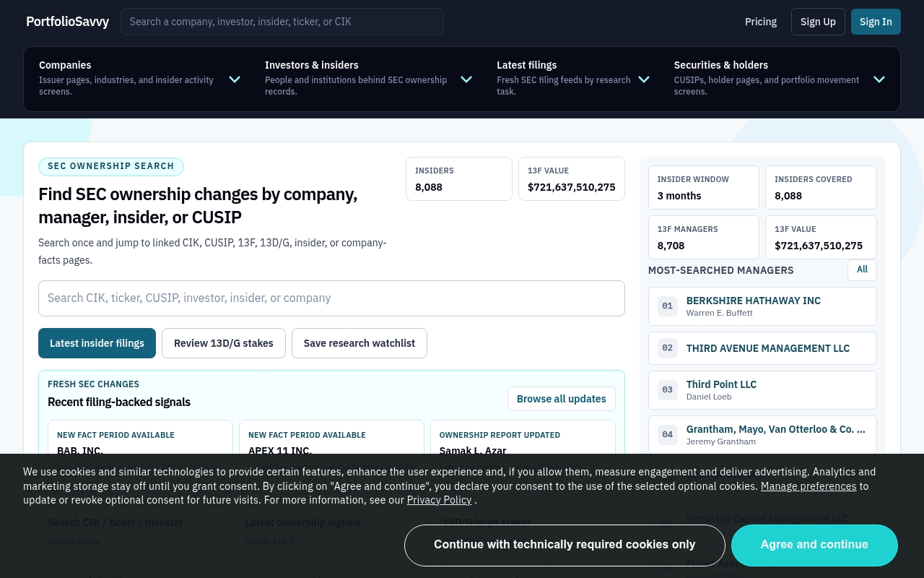This screenshot has height=578, width=924.
Task: Open the Securities & holders section
Action: click(x=780, y=79)
